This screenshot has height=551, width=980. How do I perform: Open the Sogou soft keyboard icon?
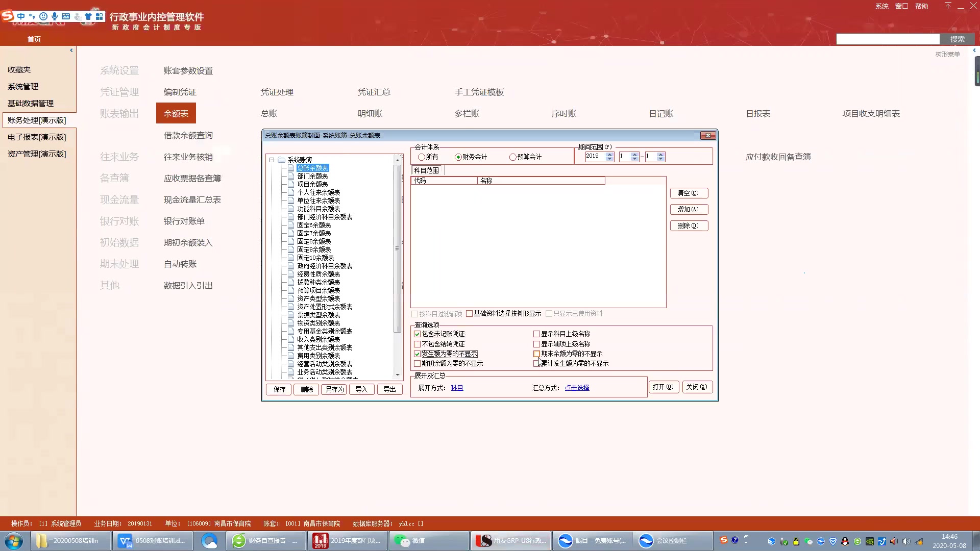point(66,16)
